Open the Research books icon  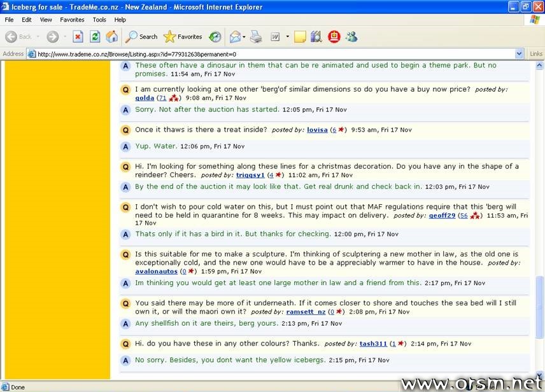click(x=316, y=36)
